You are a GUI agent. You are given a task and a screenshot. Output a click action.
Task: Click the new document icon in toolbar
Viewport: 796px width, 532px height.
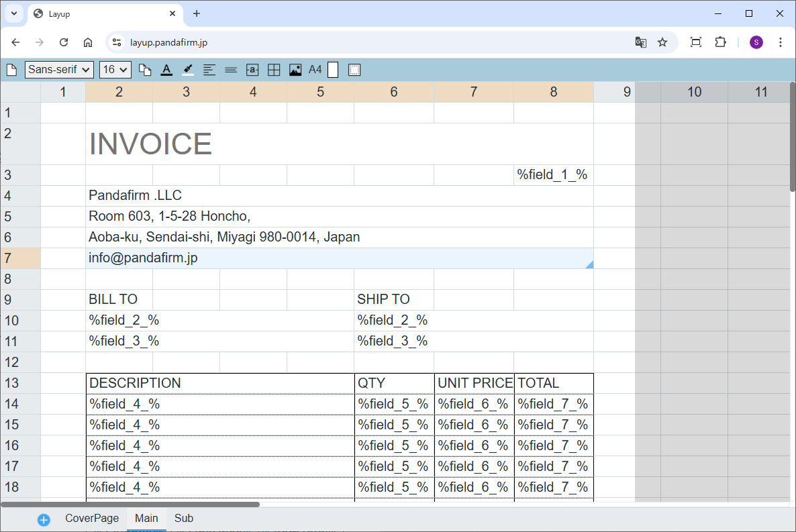[11, 70]
